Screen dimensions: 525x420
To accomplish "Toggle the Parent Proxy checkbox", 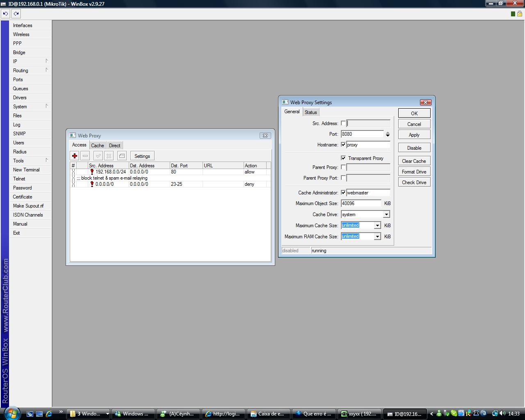I will click(x=343, y=167).
